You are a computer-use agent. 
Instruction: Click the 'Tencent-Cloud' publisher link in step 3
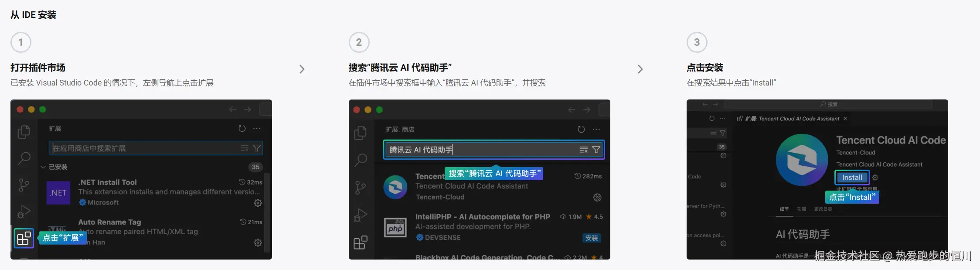tap(856, 153)
